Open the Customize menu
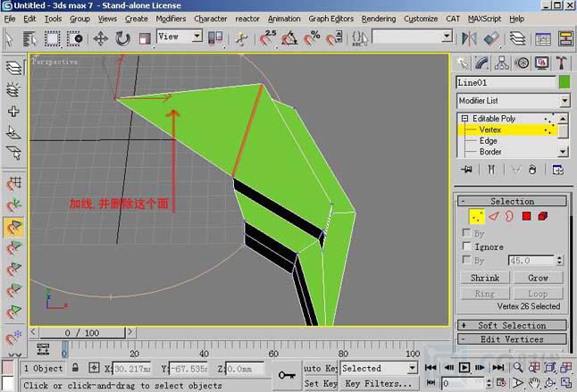 (421, 19)
